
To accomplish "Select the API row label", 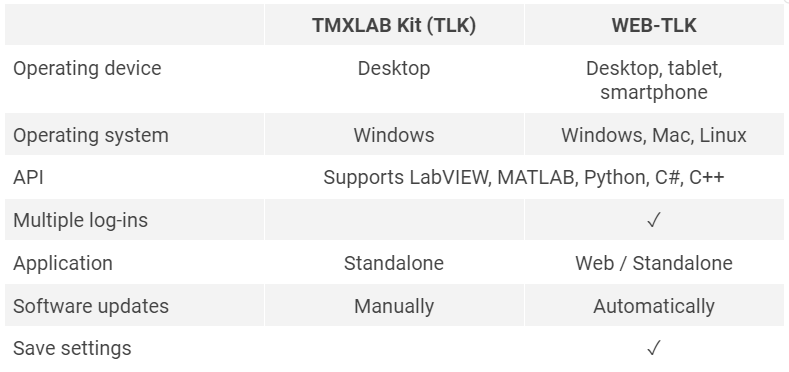I will (28, 177).
